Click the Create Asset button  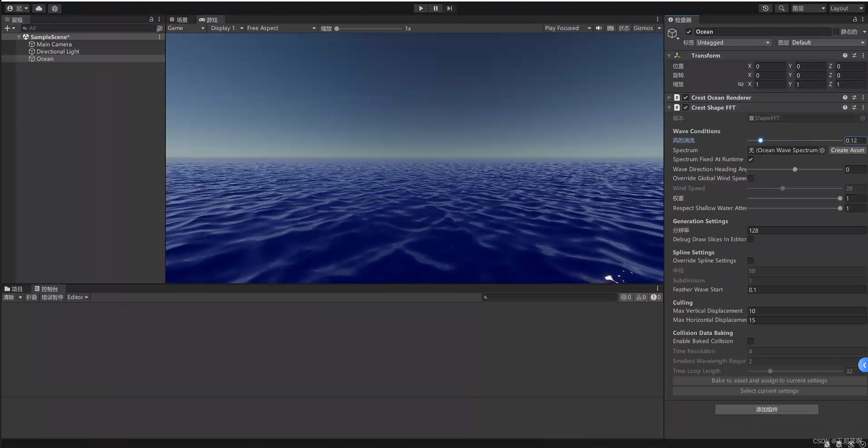point(847,150)
